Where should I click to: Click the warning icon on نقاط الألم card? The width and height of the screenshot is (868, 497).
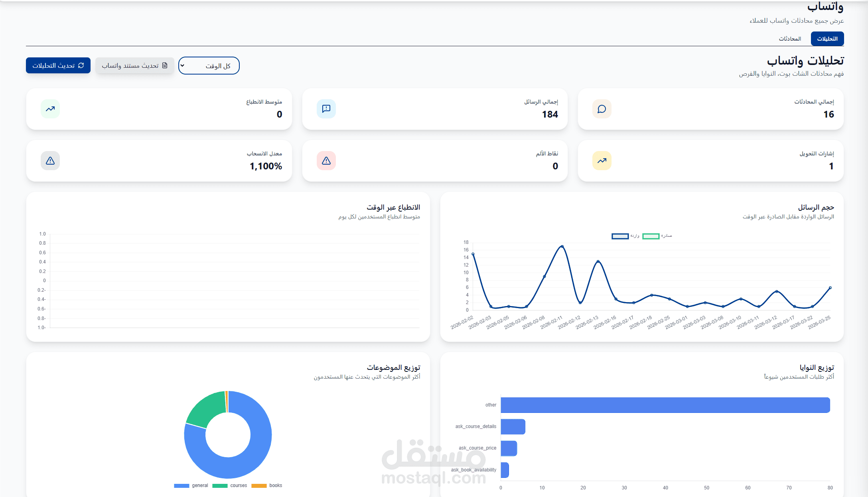[326, 161]
